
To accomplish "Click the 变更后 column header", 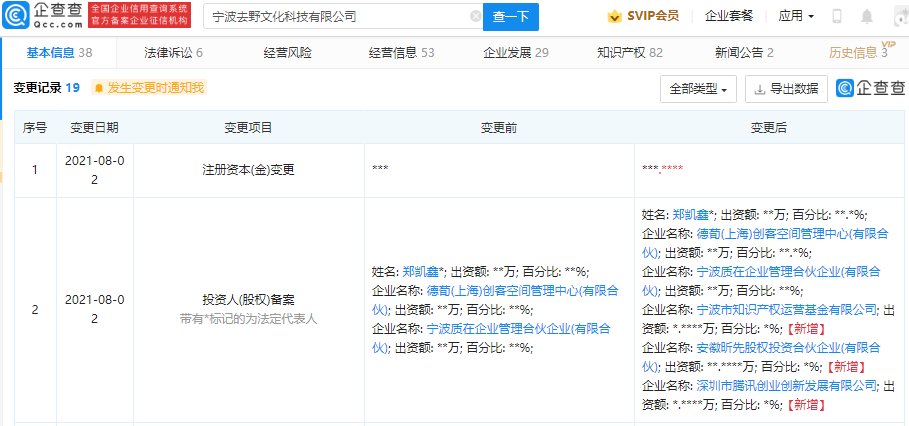I will pyautogui.click(x=769, y=128).
